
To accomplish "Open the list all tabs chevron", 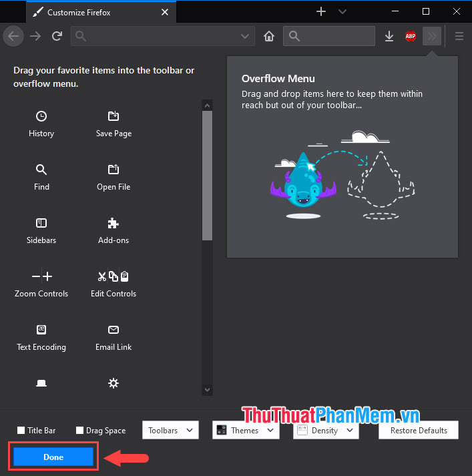I will pyautogui.click(x=342, y=12).
